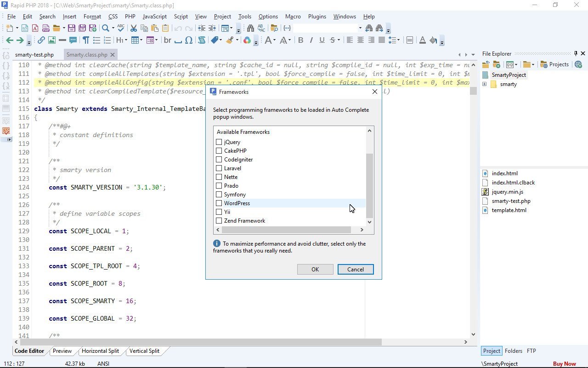
Task: Tick the Laravel checkbox
Action: click(x=219, y=168)
